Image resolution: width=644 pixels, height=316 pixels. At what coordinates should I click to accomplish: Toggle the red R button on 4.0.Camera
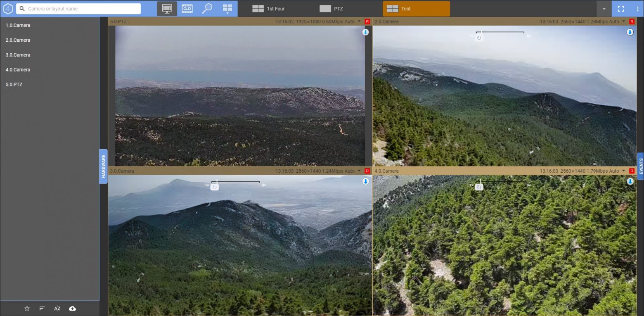(632, 171)
